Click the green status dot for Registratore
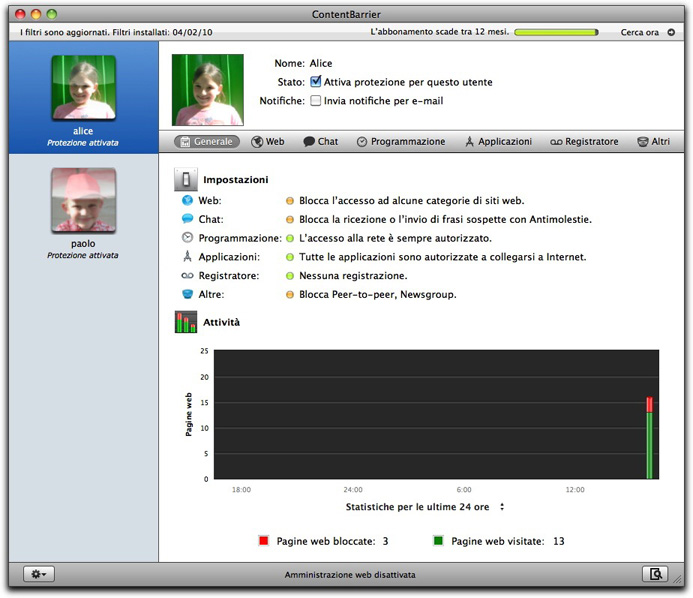Viewport: 693px width, 598px height. click(x=290, y=276)
